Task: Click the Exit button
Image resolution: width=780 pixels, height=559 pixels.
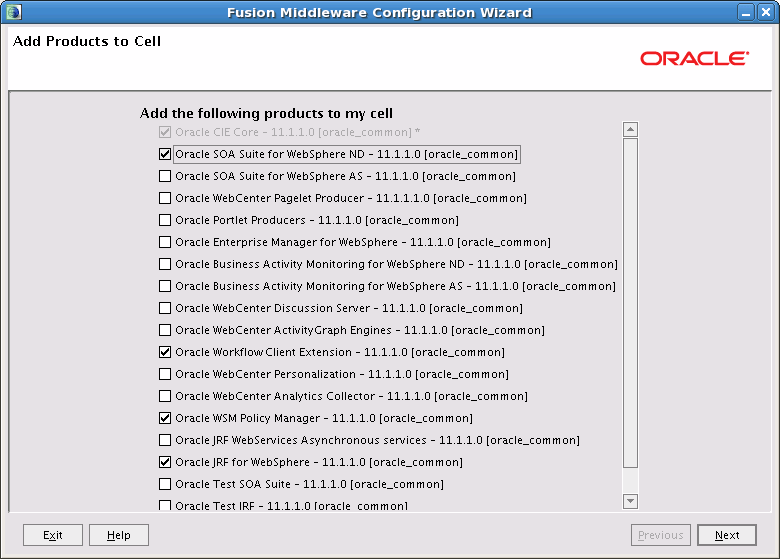Action: (53, 535)
